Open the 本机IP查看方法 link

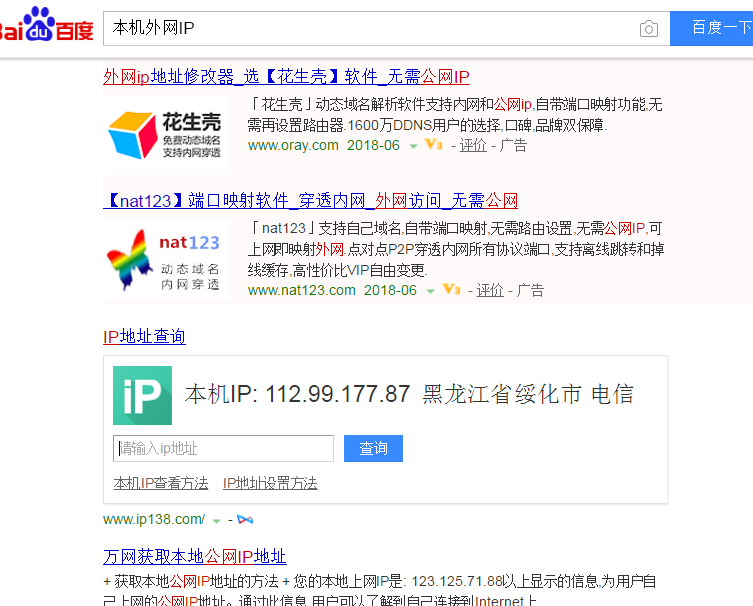tap(161, 483)
